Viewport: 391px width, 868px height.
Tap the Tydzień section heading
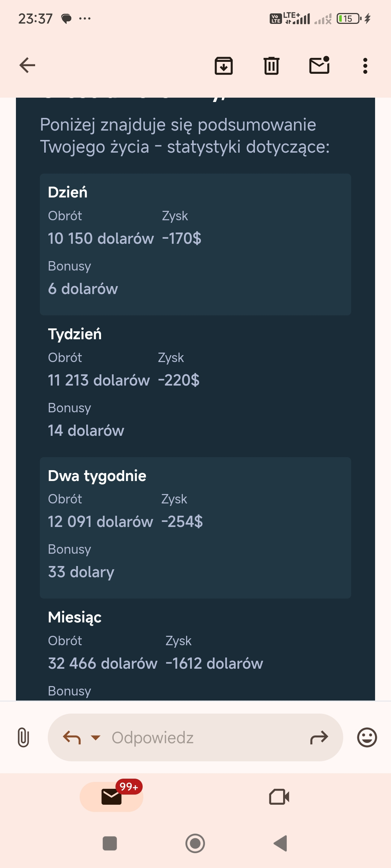[75, 334]
